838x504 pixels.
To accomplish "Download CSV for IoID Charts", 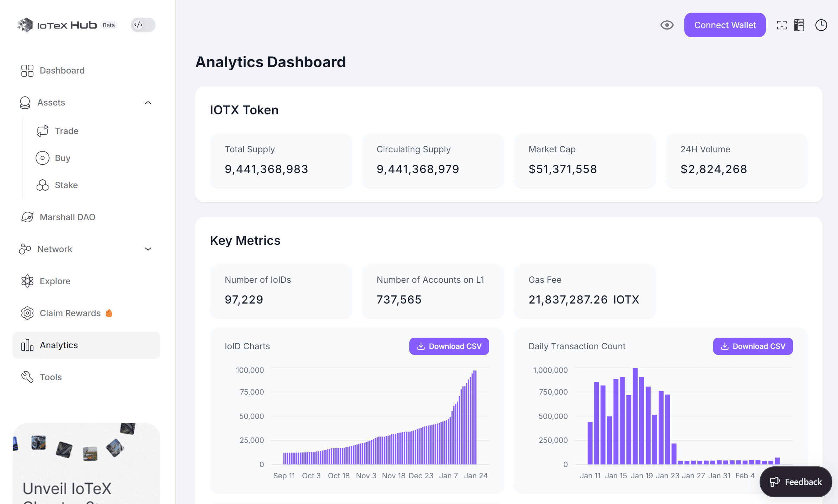I will point(449,346).
